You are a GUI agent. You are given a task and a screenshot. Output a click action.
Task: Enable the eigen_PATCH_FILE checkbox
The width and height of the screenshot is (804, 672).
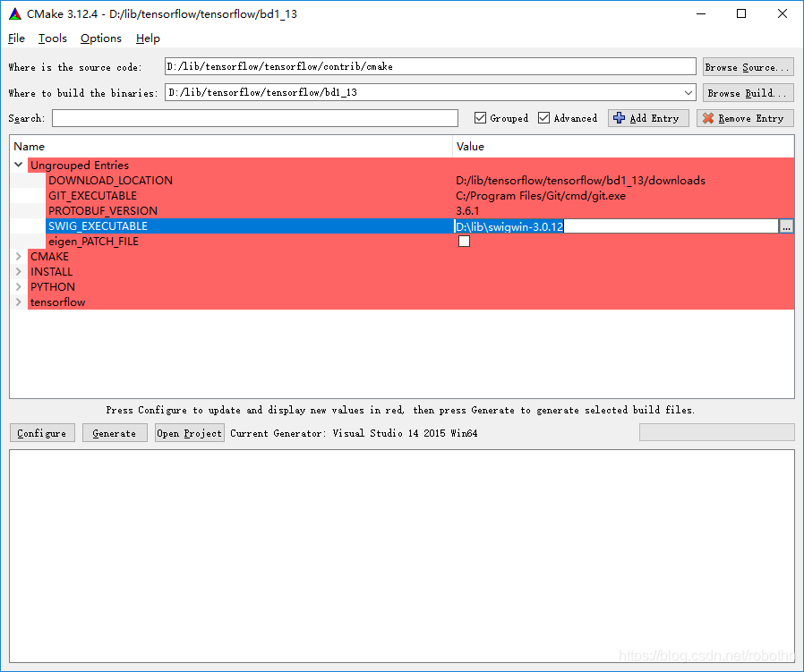pyautogui.click(x=464, y=242)
